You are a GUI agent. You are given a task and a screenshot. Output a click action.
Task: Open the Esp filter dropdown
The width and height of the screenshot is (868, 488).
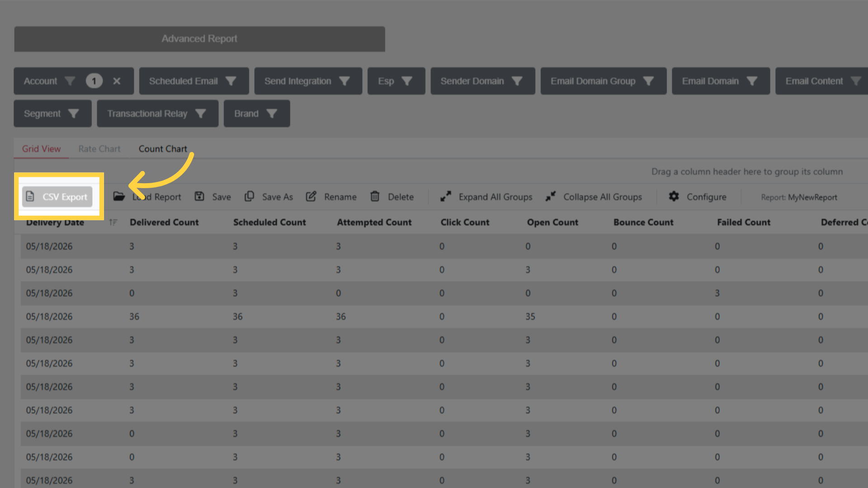(396, 81)
